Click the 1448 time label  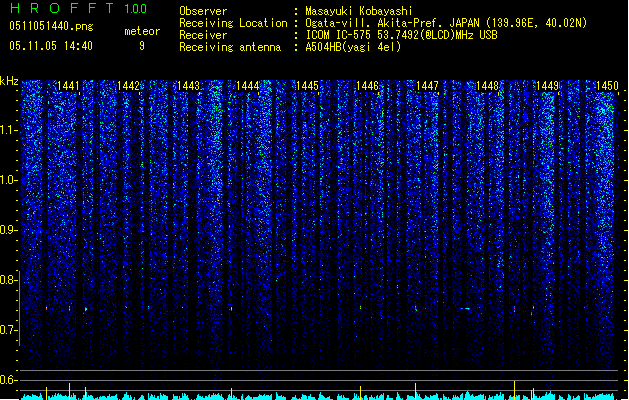[x=487, y=86]
